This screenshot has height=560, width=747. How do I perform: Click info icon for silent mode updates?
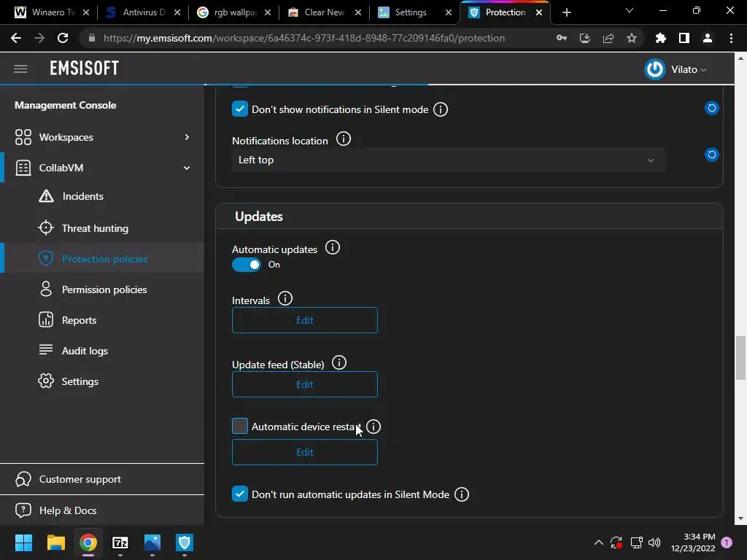pos(462,494)
